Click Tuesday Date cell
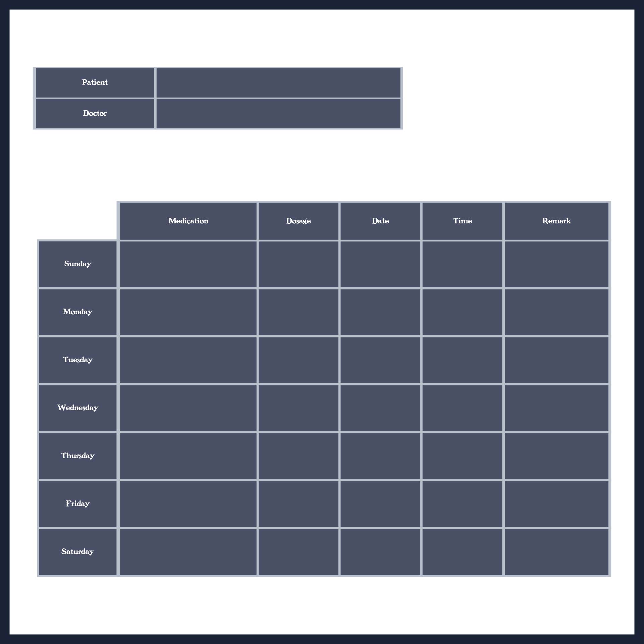This screenshot has height=644, width=644. pyautogui.click(x=380, y=359)
